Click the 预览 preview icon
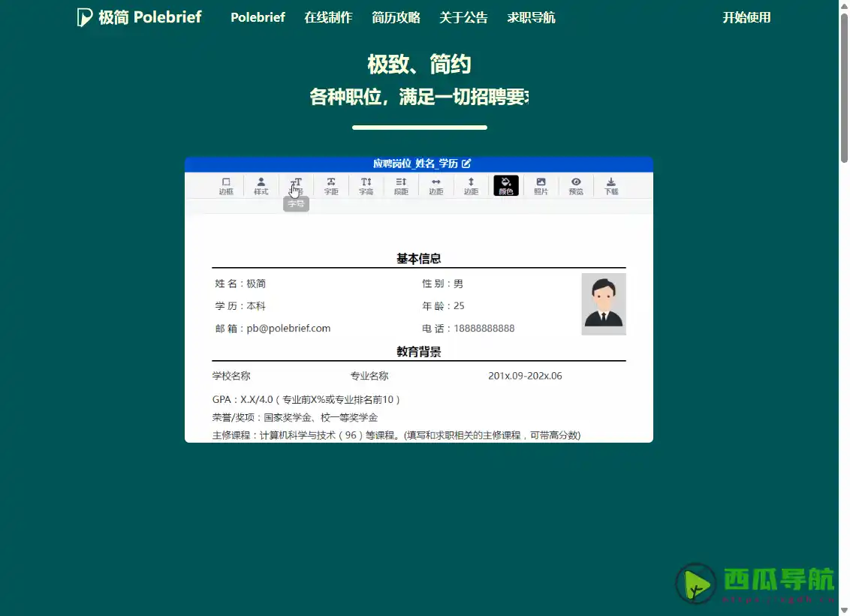This screenshot has height=616, width=850. coord(576,185)
